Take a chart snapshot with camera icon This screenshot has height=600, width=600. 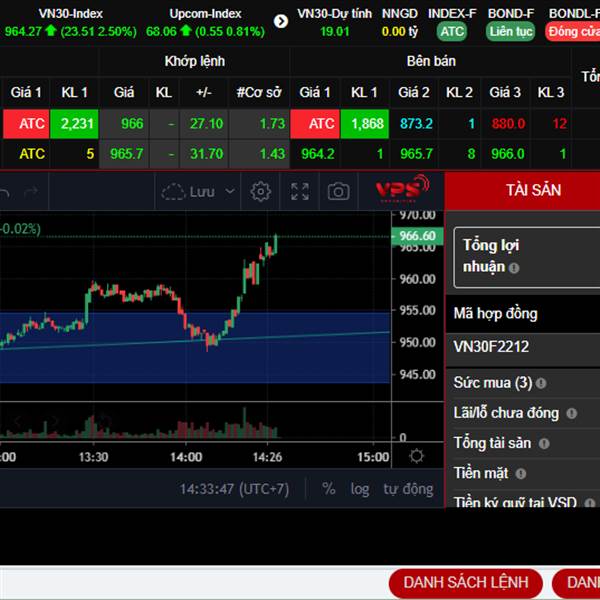339,191
